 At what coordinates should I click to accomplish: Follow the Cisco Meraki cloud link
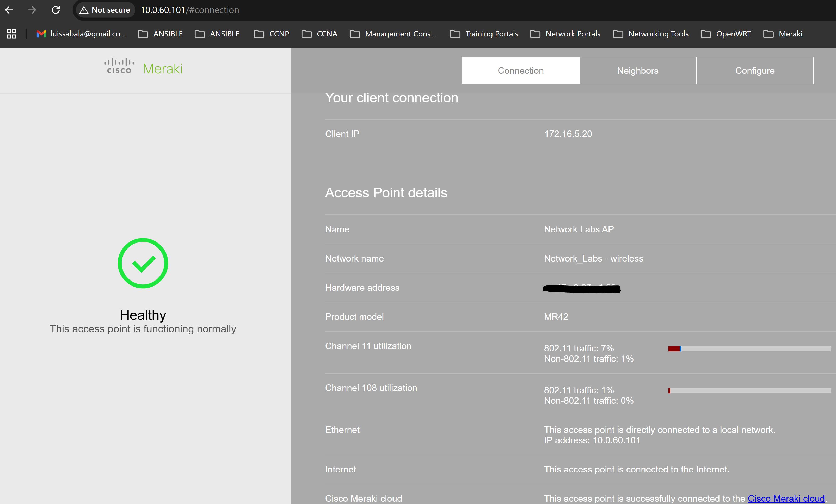[x=786, y=498]
